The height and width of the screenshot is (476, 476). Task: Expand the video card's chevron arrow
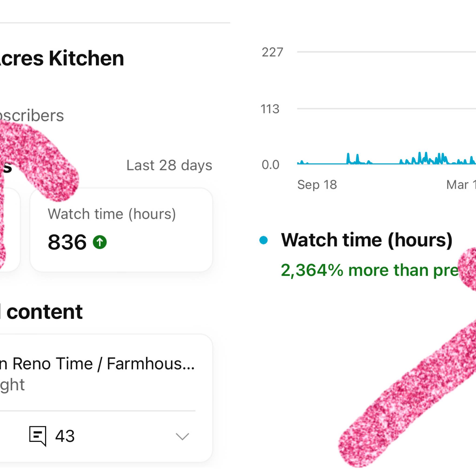tap(182, 436)
